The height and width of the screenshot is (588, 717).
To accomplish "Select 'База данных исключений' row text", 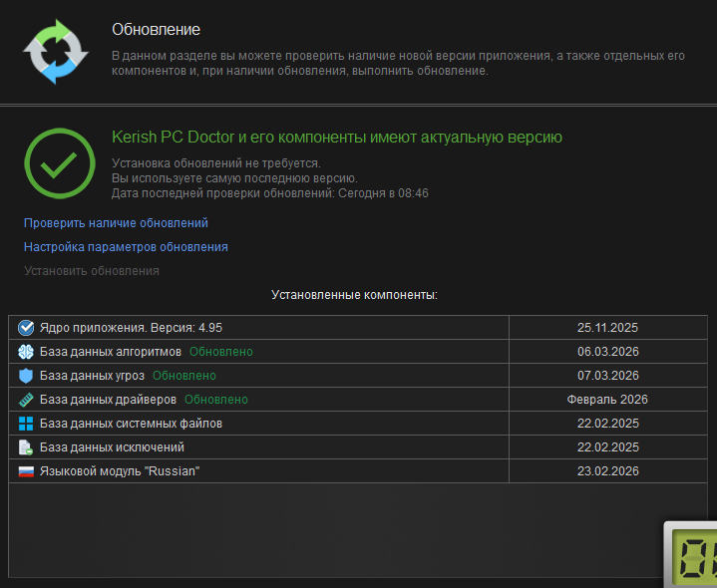I will pyautogui.click(x=112, y=447).
